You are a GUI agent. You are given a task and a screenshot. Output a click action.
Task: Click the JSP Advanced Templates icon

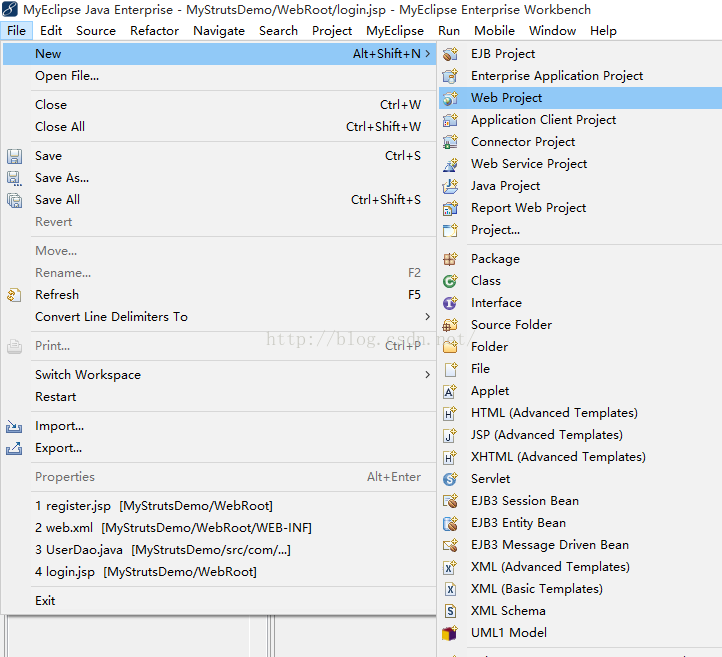pos(450,435)
